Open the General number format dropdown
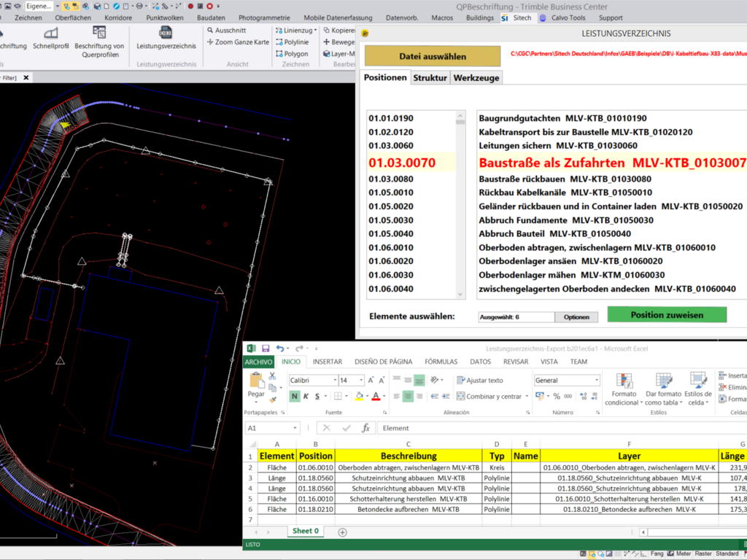 [597, 380]
